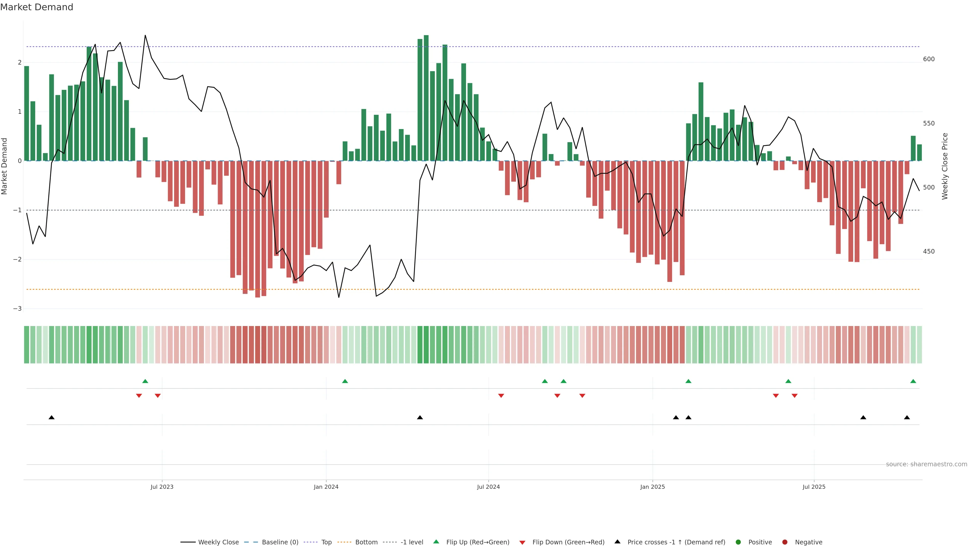Click the first red flip-down marker
Viewport: 980px width, 551px height.
[139, 396]
